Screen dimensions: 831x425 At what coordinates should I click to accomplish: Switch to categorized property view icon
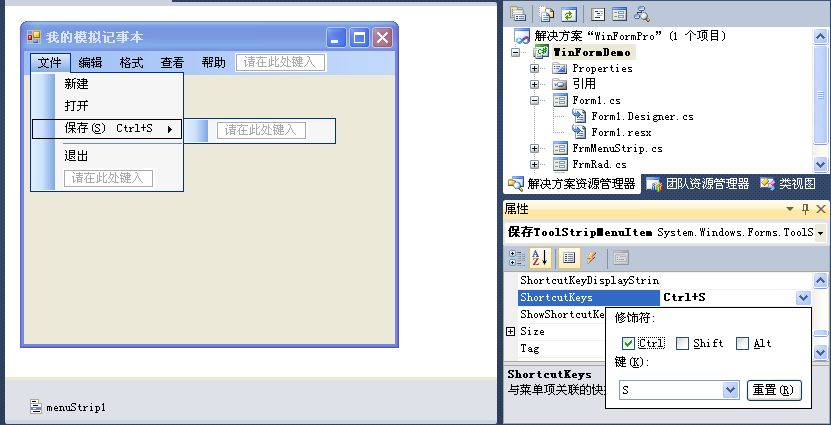tap(517, 258)
